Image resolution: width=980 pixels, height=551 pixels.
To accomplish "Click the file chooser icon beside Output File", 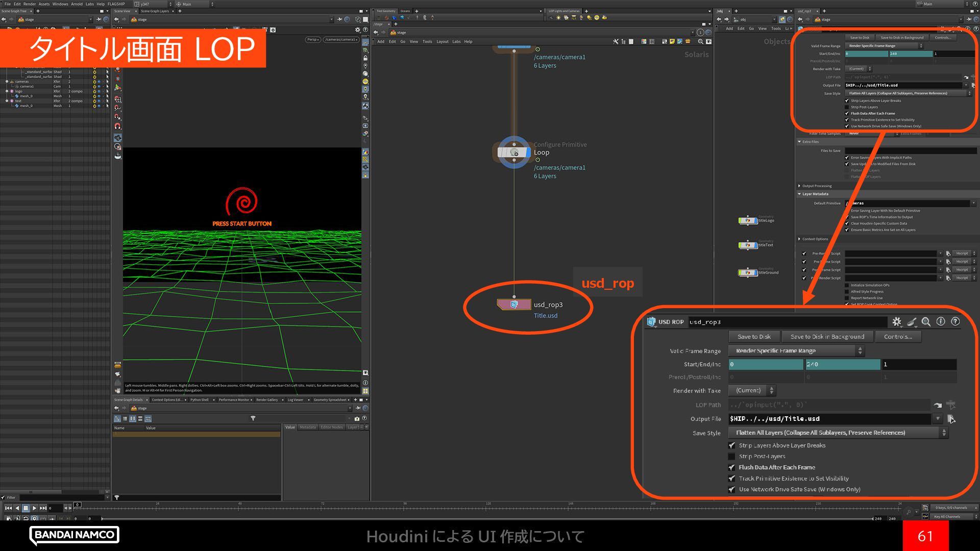I will click(951, 419).
